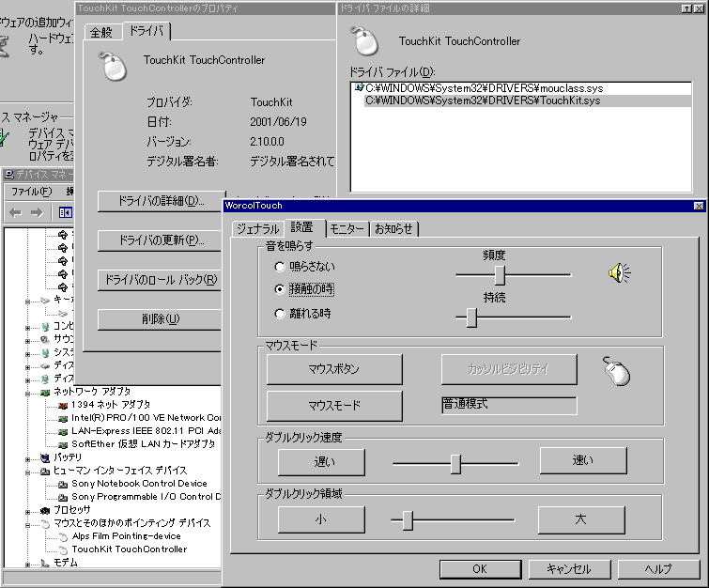The height and width of the screenshot is (588, 709).
Task: Expand the バッテリ tree node
Action: point(27,458)
